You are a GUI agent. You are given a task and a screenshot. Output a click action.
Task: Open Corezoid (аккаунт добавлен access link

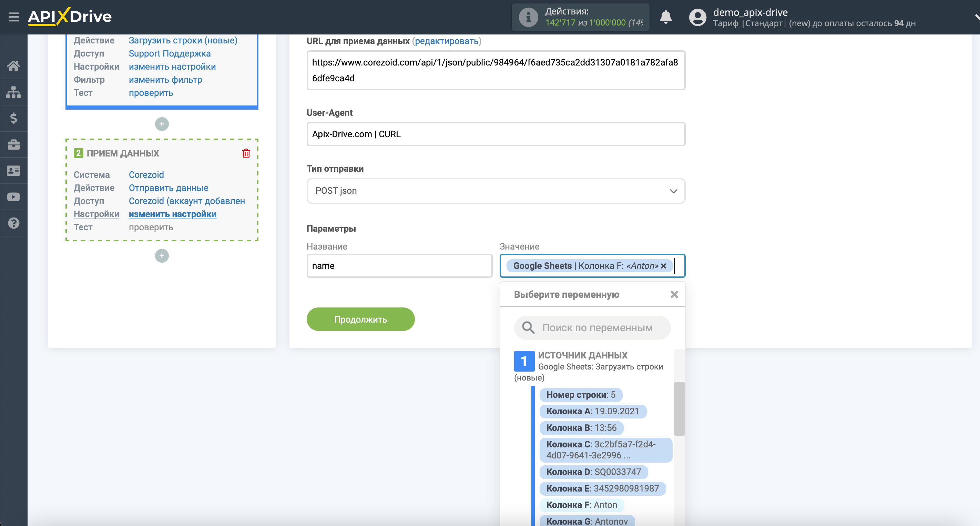(187, 201)
